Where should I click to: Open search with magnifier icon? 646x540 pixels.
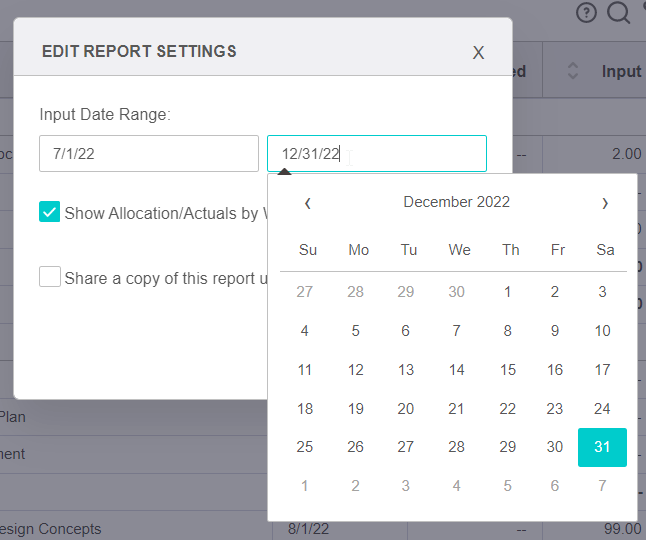[x=618, y=13]
